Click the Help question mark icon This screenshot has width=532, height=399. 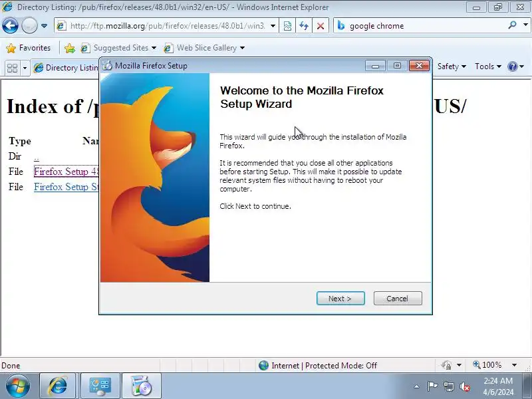tap(512, 66)
